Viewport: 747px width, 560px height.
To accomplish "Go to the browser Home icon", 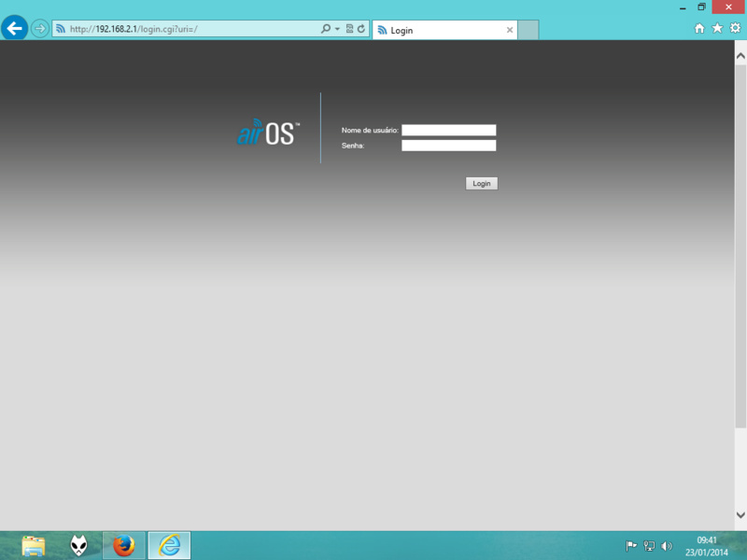I will pyautogui.click(x=699, y=29).
